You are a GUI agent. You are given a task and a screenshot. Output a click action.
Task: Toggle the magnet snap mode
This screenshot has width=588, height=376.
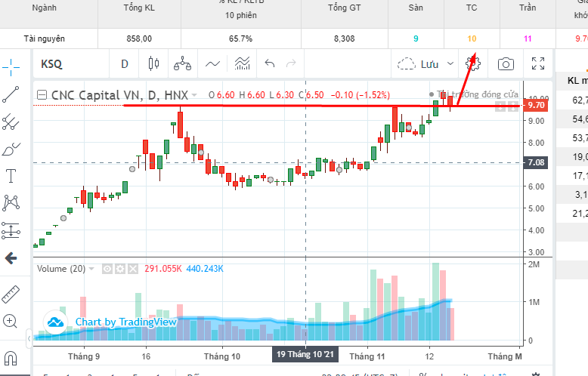11,358
